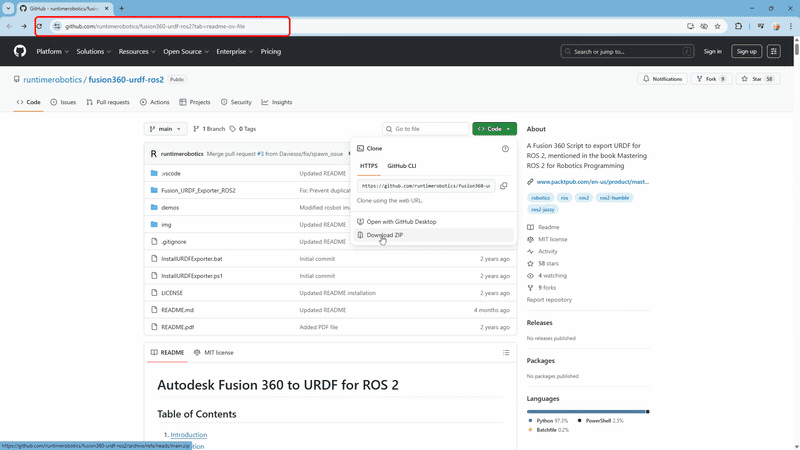The width and height of the screenshot is (800, 450).
Task: Select the GitHub CLI clone tab
Action: (402, 166)
